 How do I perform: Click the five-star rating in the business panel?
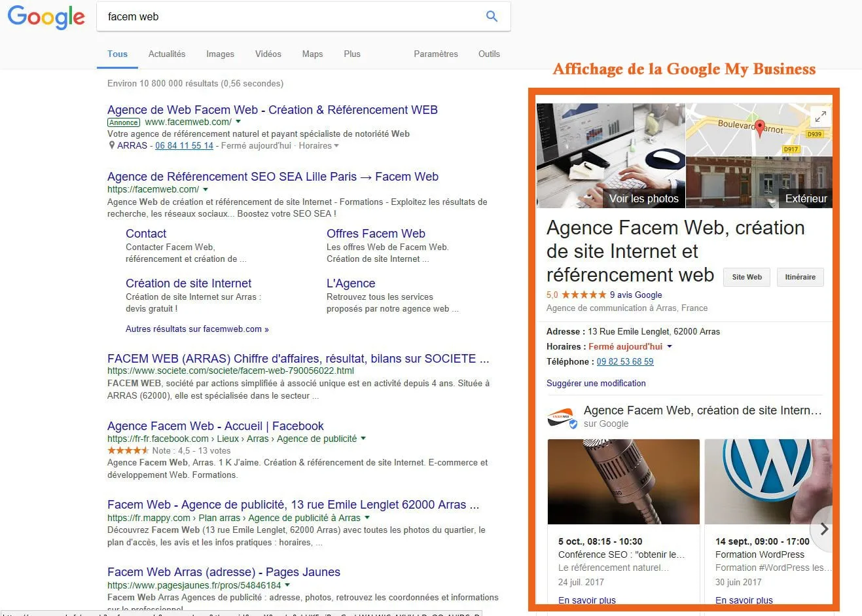click(x=584, y=295)
